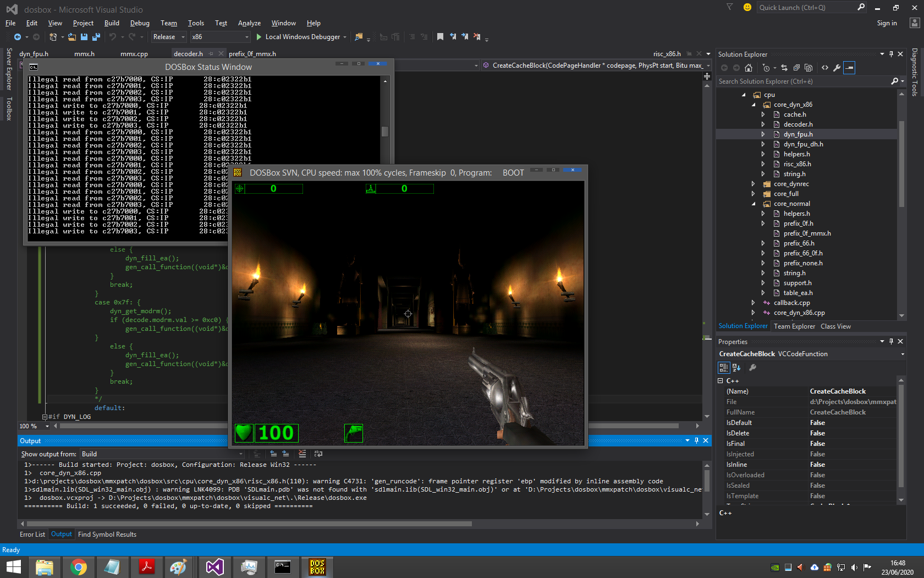Image resolution: width=924 pixels, height=578 pixels.
Task: Click inside the Quick Launch search box
Action: click(x=803, y=7)
